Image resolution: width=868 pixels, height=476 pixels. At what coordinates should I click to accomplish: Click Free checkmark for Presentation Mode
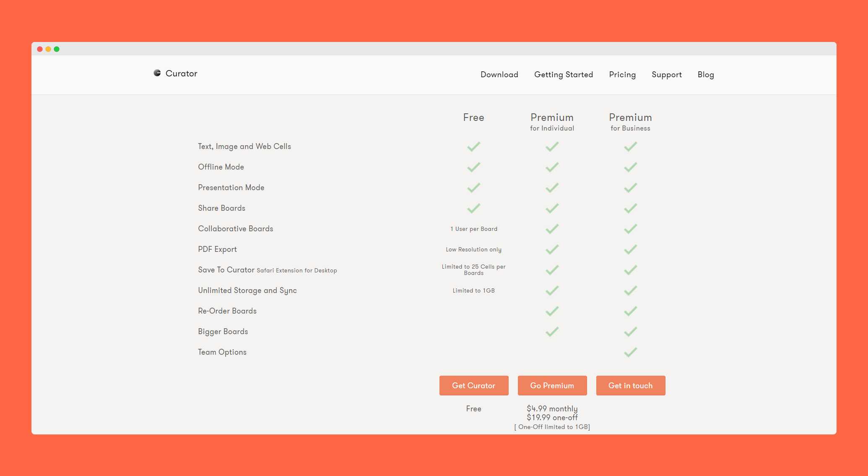pyautogui.click(x=474, y=188)
